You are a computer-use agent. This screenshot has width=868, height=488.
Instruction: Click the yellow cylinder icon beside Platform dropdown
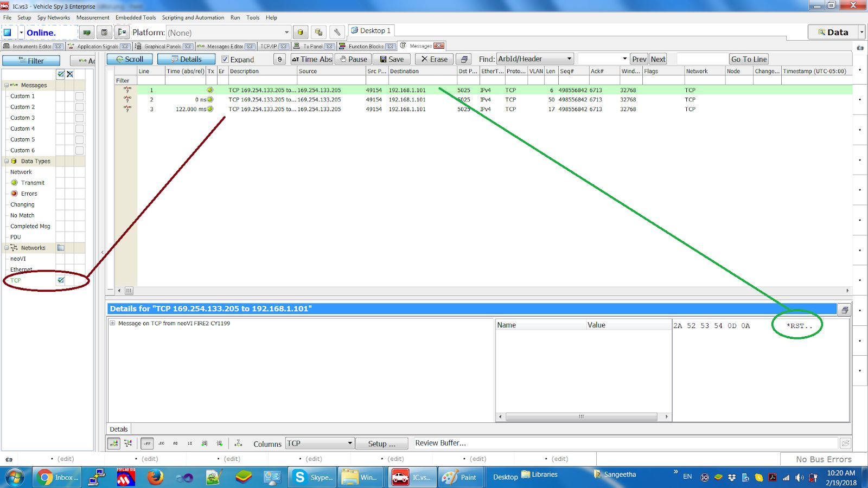[301, 33]
